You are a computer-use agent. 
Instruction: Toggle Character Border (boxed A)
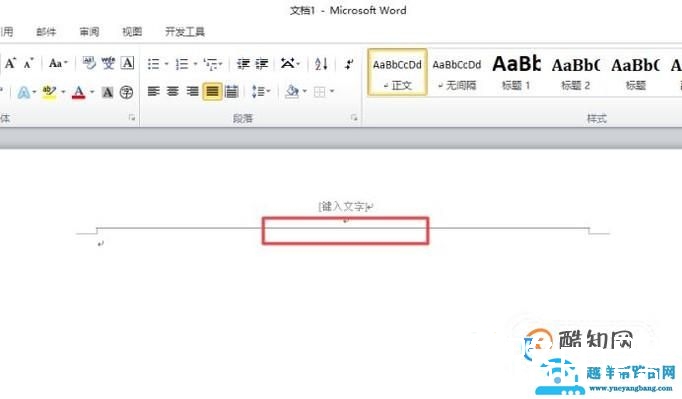(127, 64)
